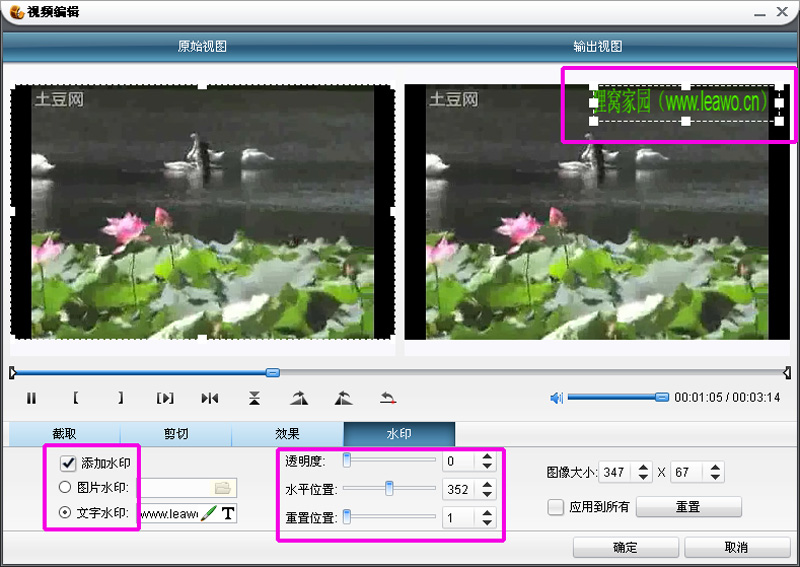Image resolution: width=800 pixels, height=567 pixels.
Task: Close the 视频编辑 window
Action: (782, 11)
